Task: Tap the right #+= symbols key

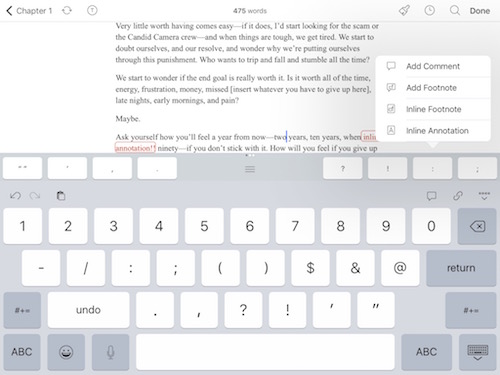Action: (x=471, y=310)
